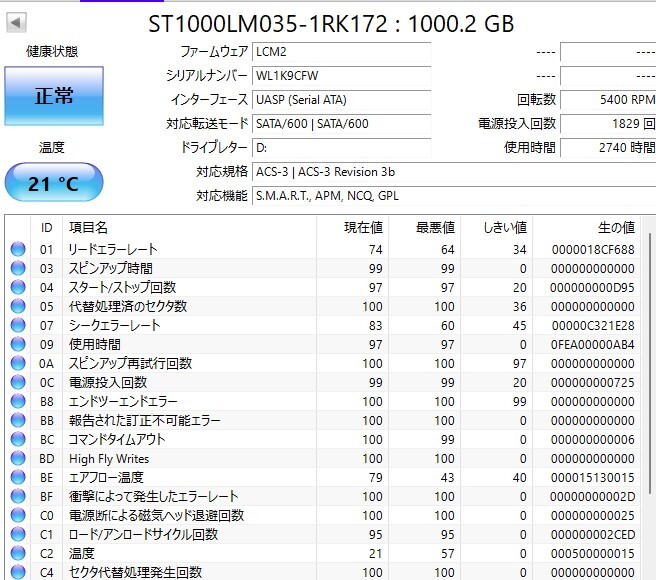Click the disk title ST1000LM035-1RK172
656x580 pixels.
[268, 24]
